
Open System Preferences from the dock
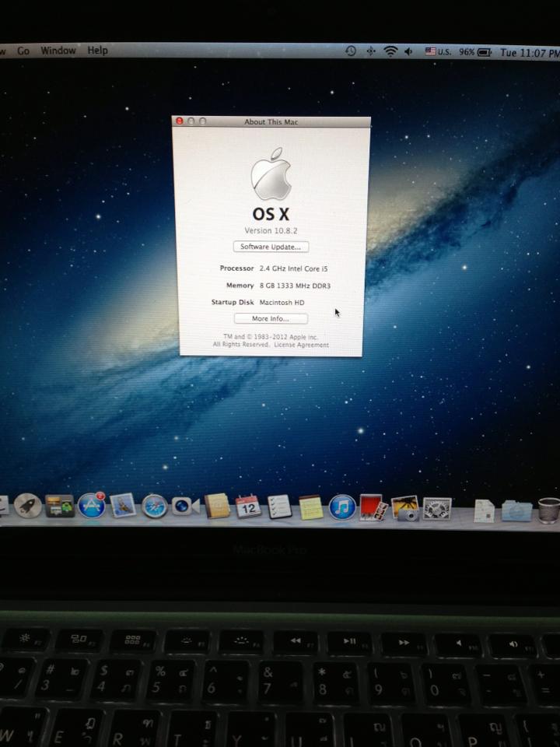[x=437, y=509]
